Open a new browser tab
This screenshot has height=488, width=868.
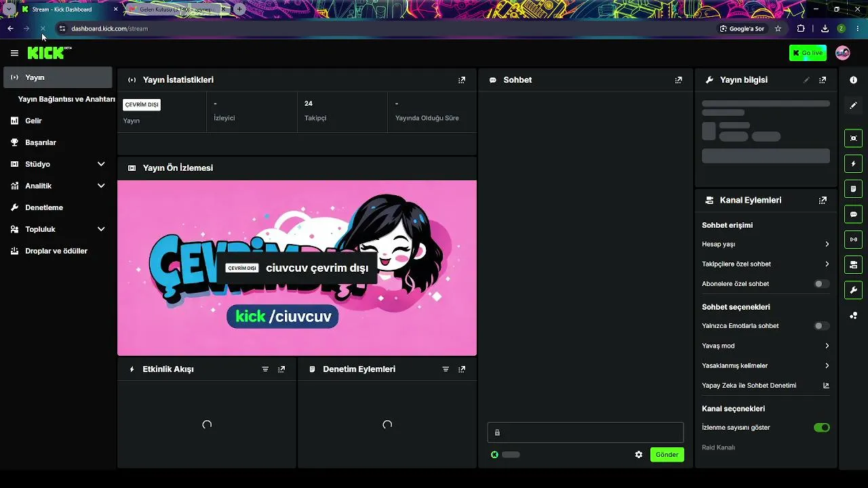(x=239, y=9)
